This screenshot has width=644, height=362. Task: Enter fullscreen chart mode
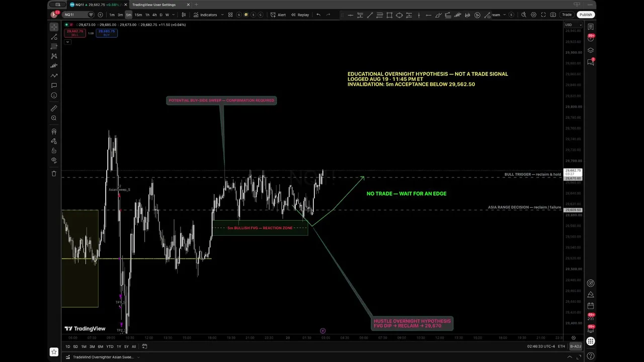(x=543, y=15)
